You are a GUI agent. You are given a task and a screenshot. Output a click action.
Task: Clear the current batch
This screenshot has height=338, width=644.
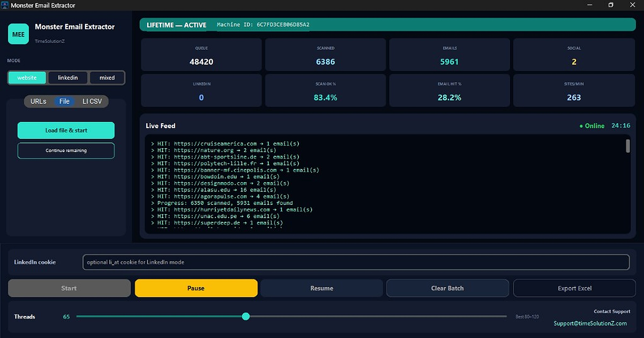coord(448,288)
